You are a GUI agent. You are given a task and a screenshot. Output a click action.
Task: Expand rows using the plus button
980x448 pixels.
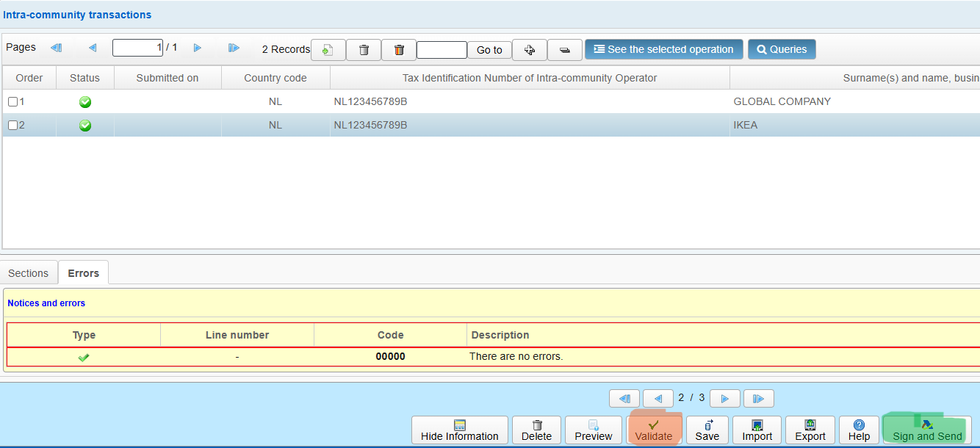click(530, 50)
